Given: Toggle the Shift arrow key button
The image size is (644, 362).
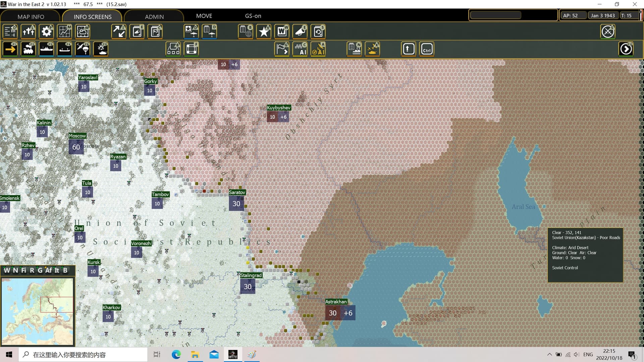Looking at the screenshot, I should (409, 49).
